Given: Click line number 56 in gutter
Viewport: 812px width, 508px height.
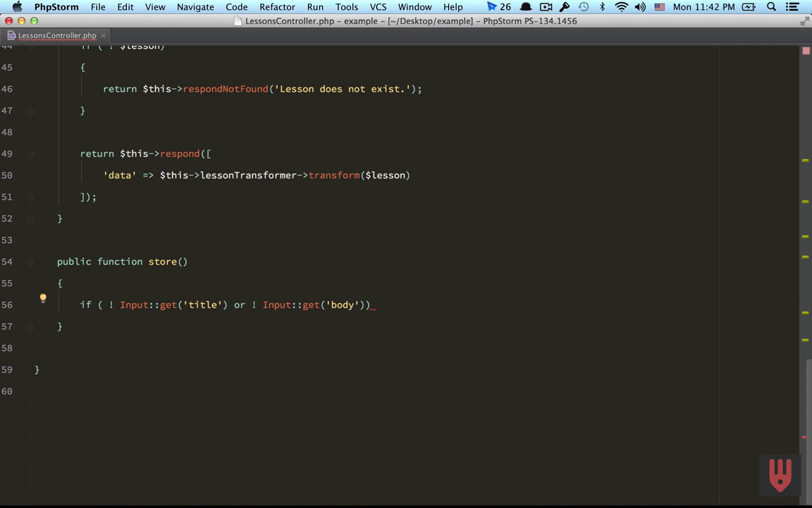Looking at the screenshot, I should pyautogui.click(x=7, y=305).
